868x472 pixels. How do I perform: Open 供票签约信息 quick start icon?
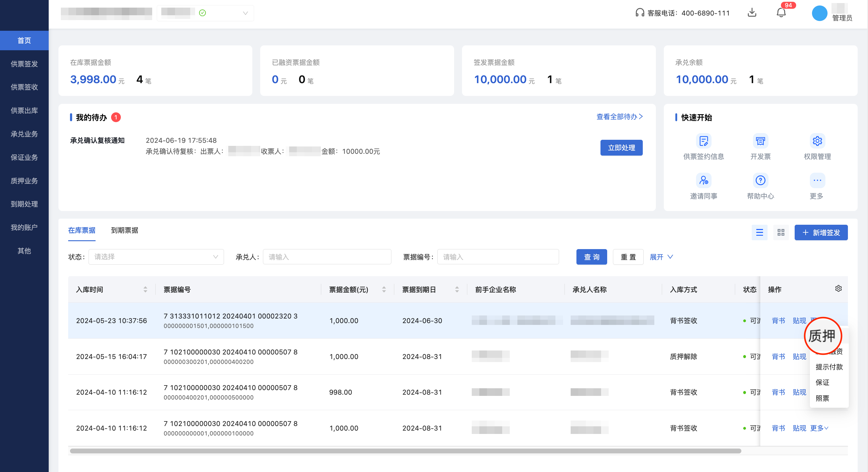[x=704, y=141]
